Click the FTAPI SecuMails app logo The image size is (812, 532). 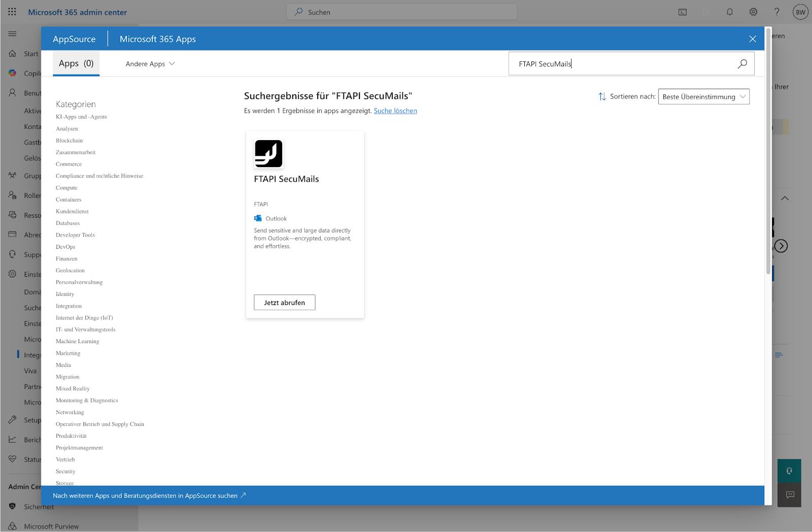(x=268, y=154)
